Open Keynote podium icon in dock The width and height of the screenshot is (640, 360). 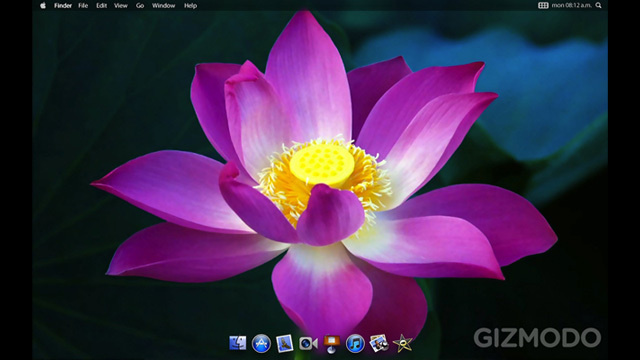coord(332,344)
